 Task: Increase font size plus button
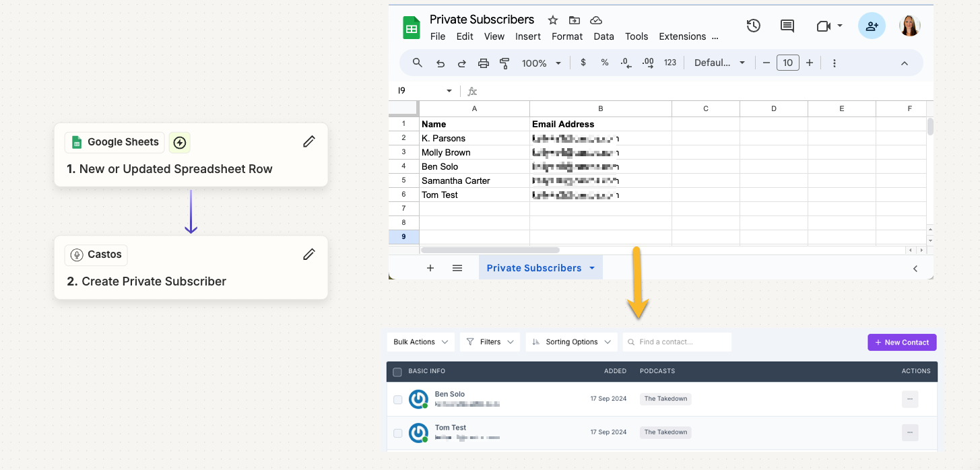point(810,63)
